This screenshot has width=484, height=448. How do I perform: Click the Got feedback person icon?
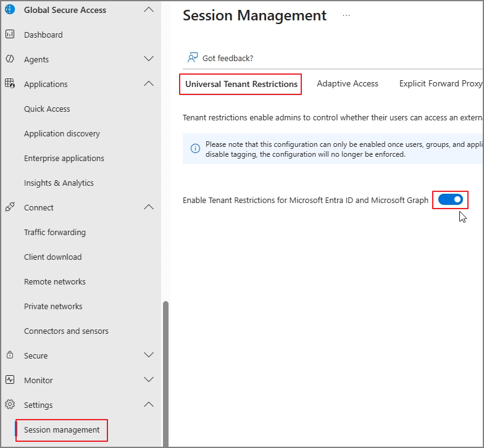point(193,58)
